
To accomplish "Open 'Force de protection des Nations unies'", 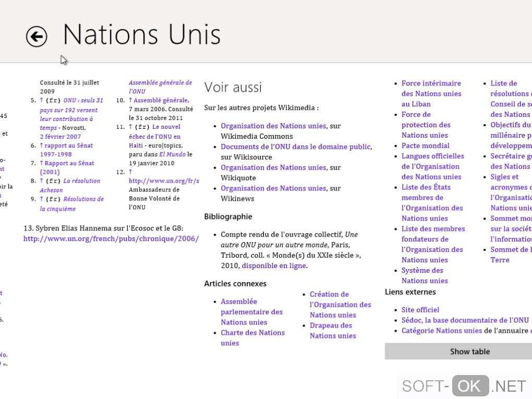I will pos(426,125).
